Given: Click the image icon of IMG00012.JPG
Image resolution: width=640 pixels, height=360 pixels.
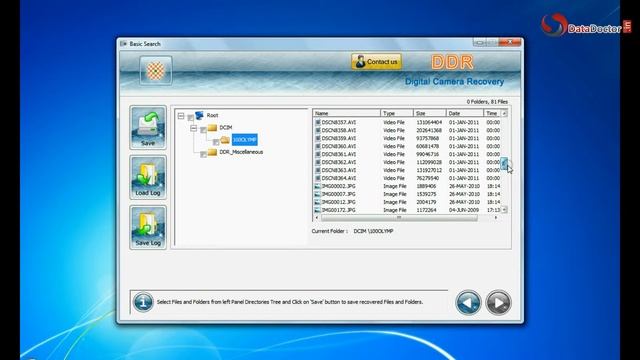Looking at the screenshot, I should point(318,202).
